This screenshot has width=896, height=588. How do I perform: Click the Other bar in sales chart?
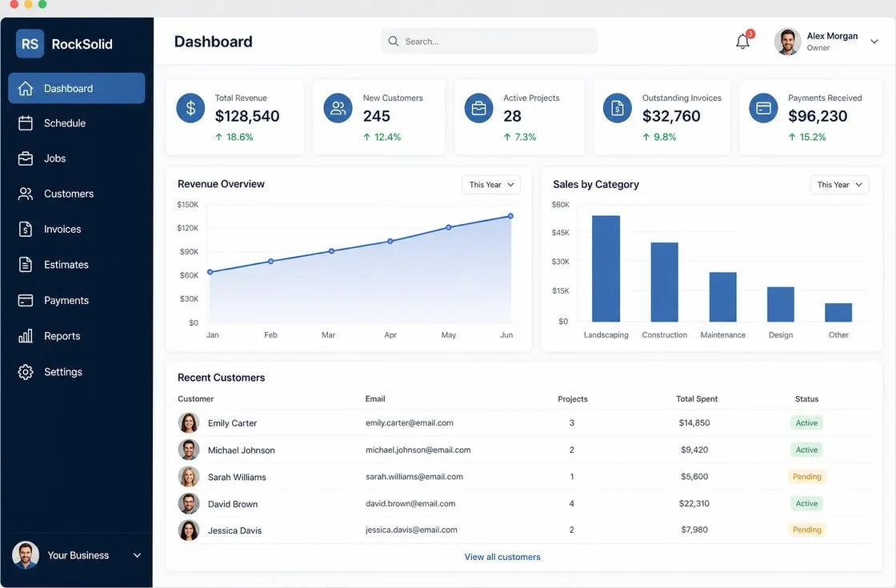tap(838, 313)
